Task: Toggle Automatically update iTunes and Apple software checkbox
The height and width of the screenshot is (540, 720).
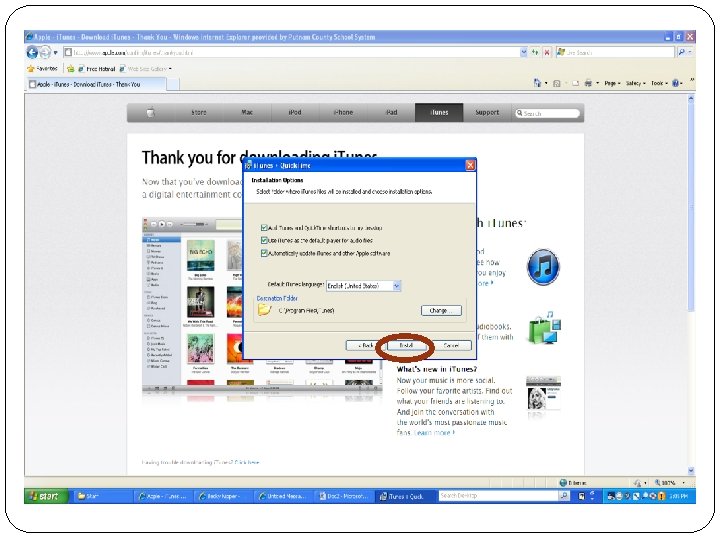Action: [x=264, y=253]
